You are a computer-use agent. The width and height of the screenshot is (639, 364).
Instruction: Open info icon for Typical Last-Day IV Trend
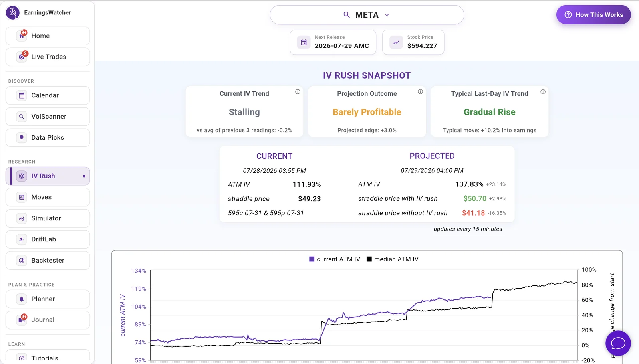pyautogui.click(x=543, y=92)
